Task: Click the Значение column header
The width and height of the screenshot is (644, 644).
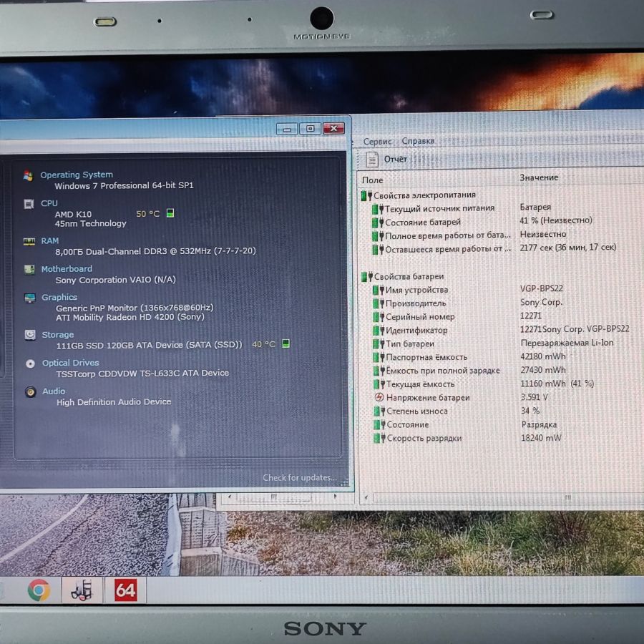Action: click(x=539, y=177)
